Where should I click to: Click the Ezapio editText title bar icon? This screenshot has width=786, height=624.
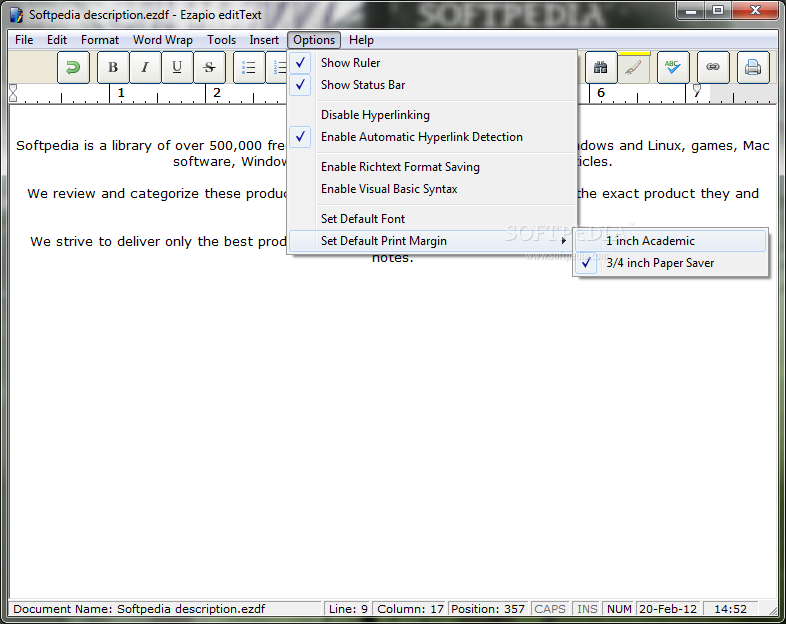pos(17,15)
